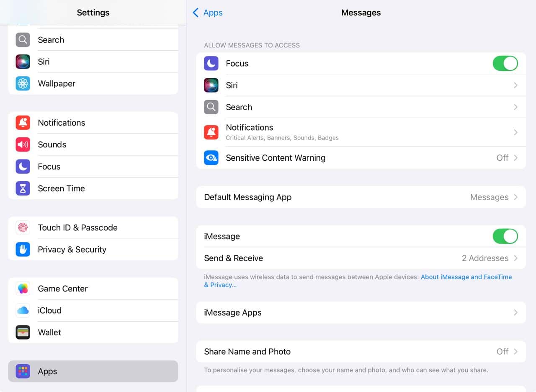Click the Focus moon icon in Messages pane

click(211, 63)
